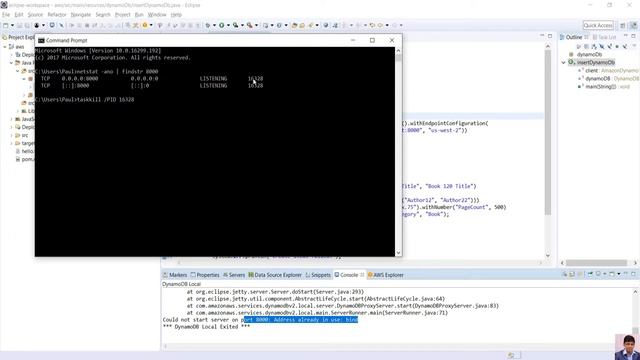This screenshot has height=360, width=640.
Task: Click the Open Type folder toolbar icon
Action: point(294,25)
